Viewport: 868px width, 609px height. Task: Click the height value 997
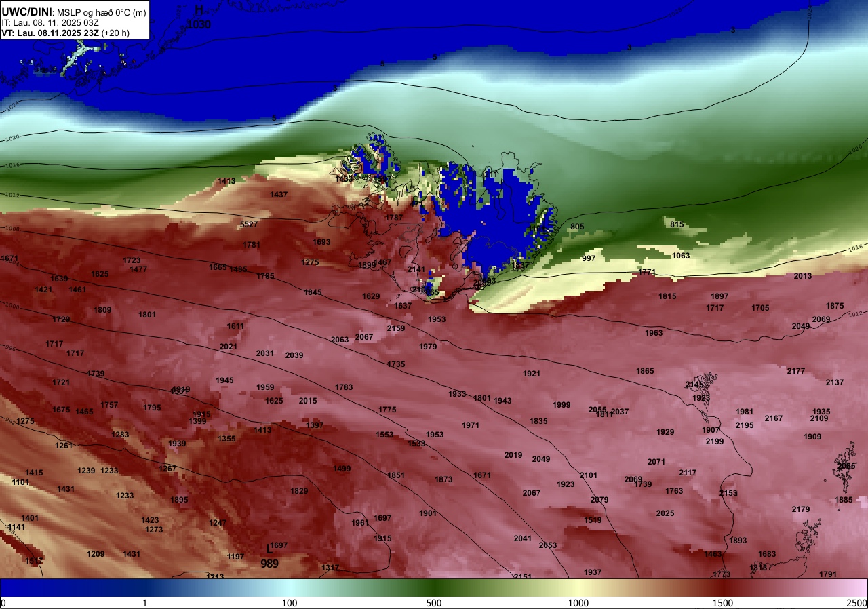click(589, 258)
